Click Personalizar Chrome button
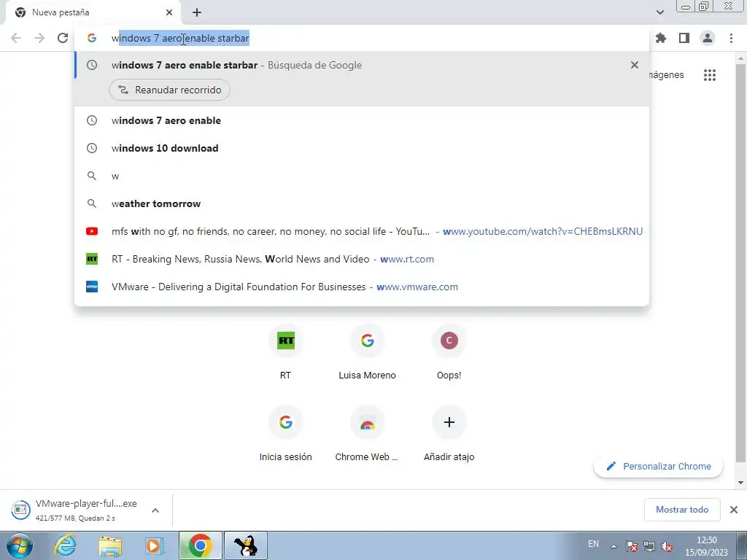 (659, 466)
